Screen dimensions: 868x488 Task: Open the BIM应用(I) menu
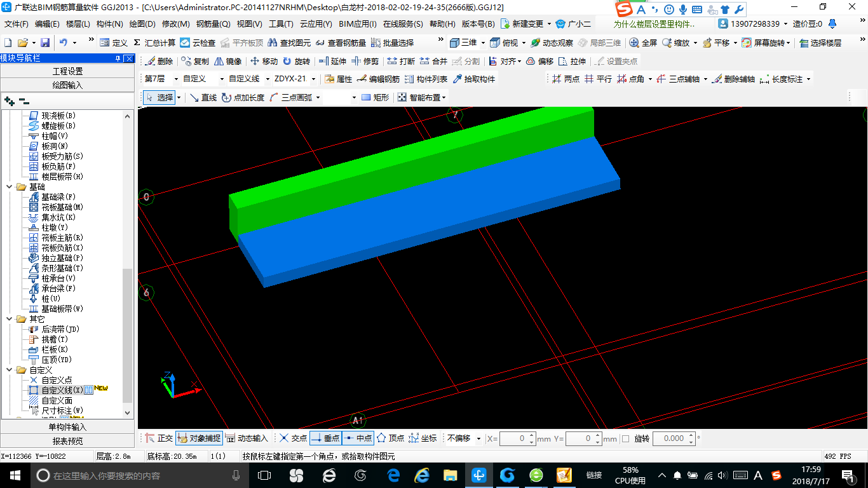coord(358,24)
